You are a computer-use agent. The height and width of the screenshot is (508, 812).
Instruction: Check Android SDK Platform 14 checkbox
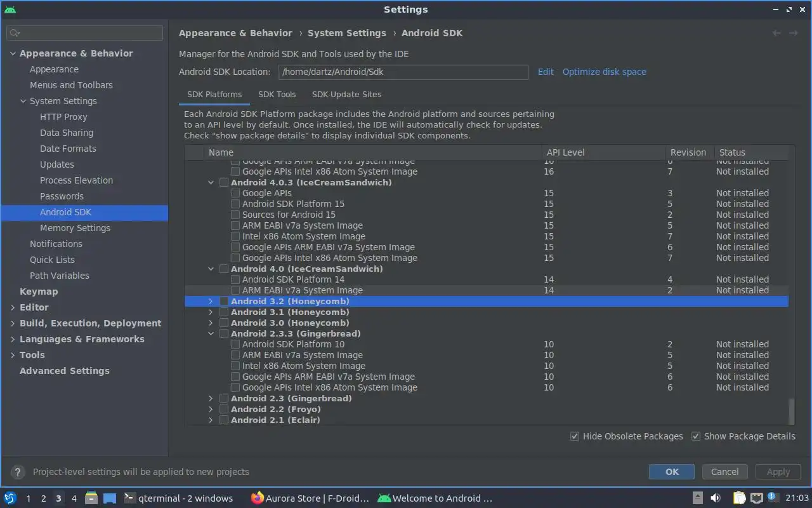point(235,279)
